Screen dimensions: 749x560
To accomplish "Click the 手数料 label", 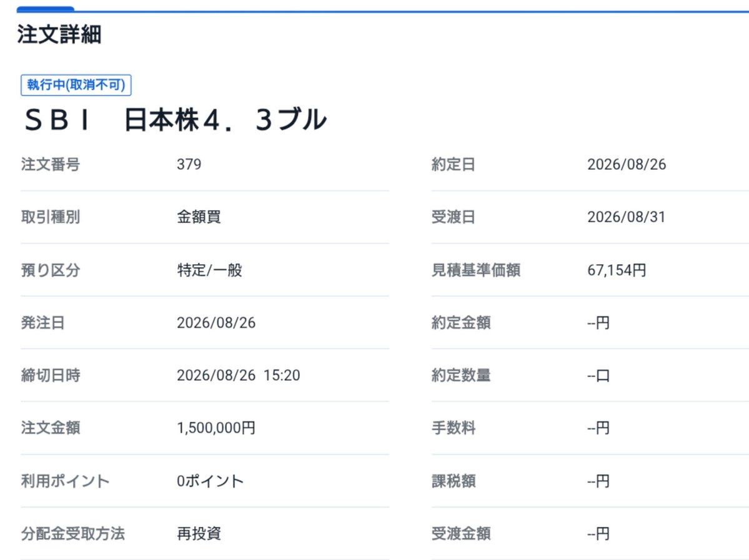I will click(x=453, y=428).
